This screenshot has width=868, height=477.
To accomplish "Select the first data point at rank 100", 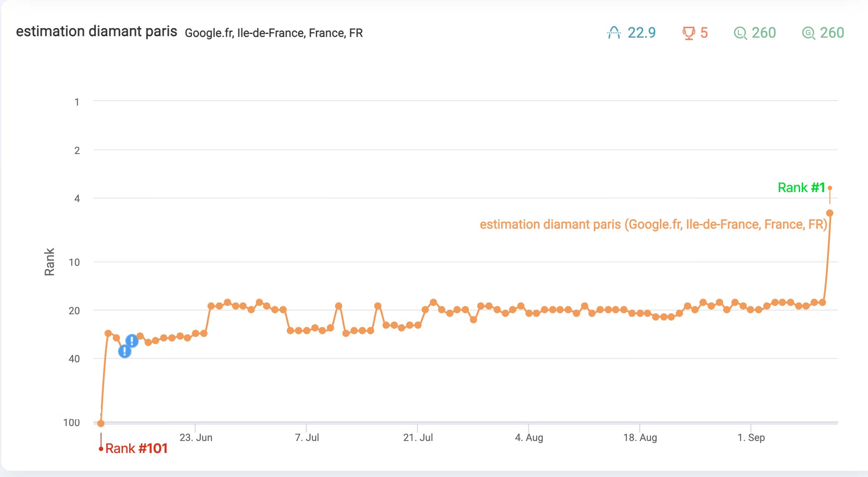I will click(x=101, y=423).
